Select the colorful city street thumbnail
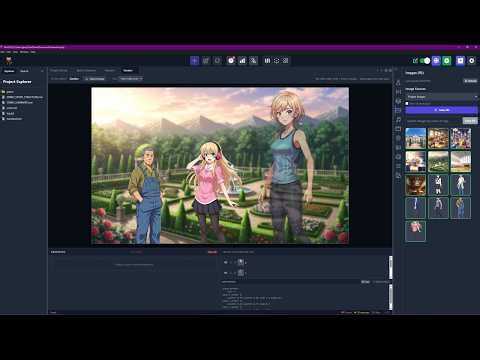 click(x=461, y=138)
